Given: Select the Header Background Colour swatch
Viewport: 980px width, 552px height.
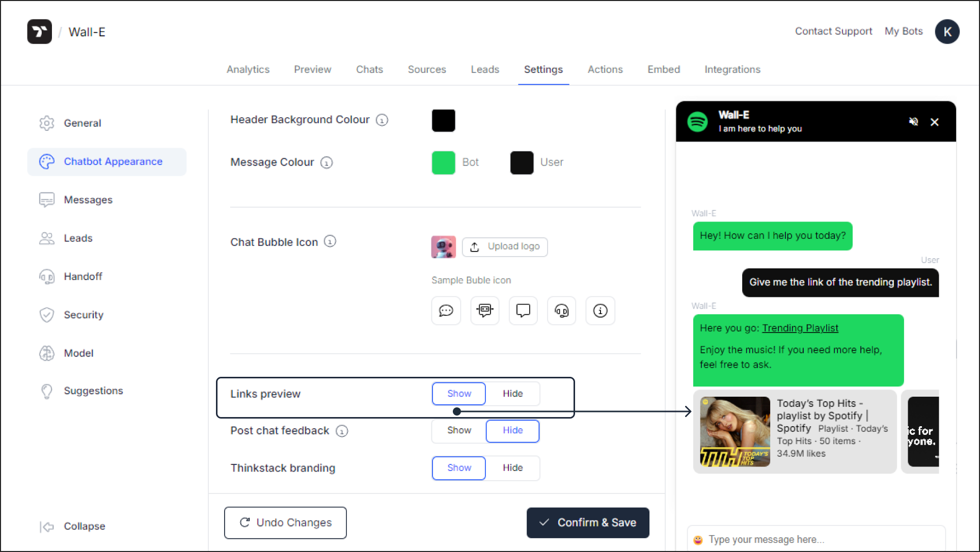Looking at the screenshot, I should tap(443, 120).
